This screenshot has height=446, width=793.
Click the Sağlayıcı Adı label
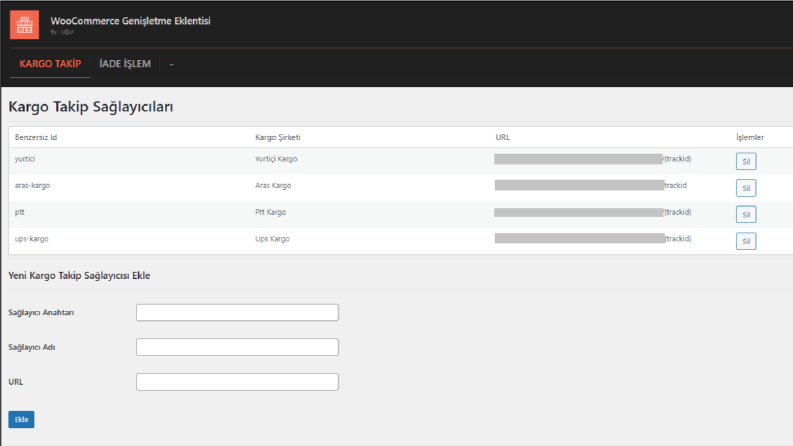pyautogui.click(x=32, y=347)
